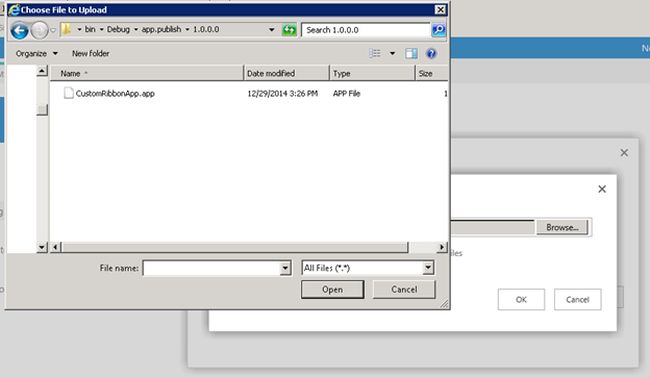650x378 pixels.
Task: Show the preview pane icon
Action: (411, 53)
